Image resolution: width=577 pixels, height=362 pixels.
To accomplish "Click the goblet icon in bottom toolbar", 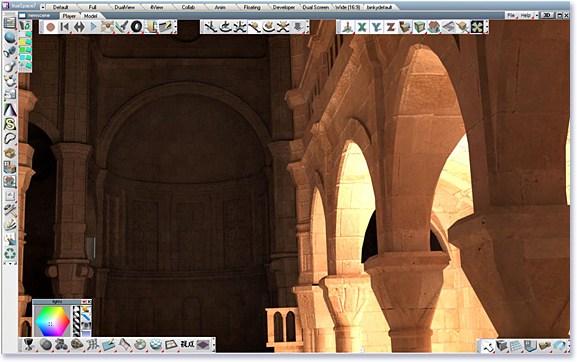I will pyautogui.click(x=29, y=345).
